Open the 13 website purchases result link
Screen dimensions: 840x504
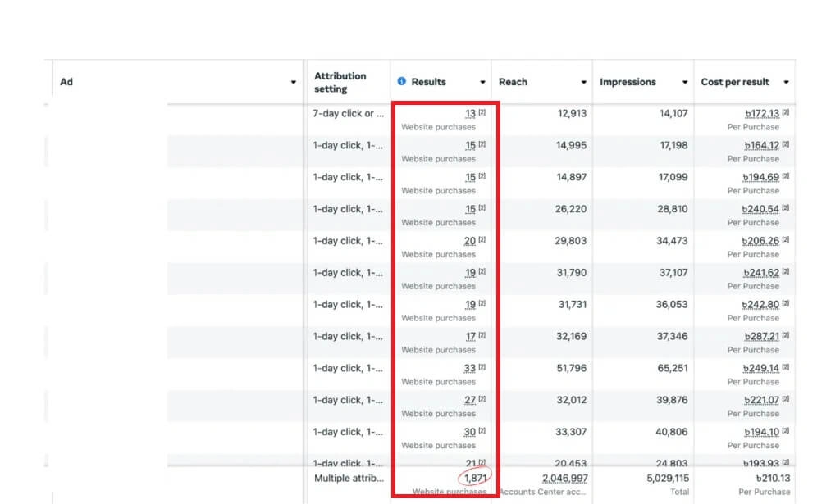click(x=470, y=114)
